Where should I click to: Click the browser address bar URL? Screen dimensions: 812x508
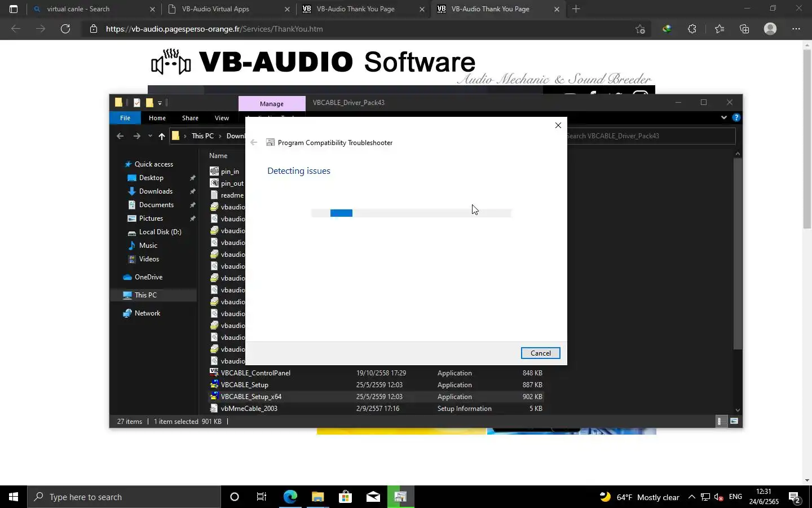point(214,29)
